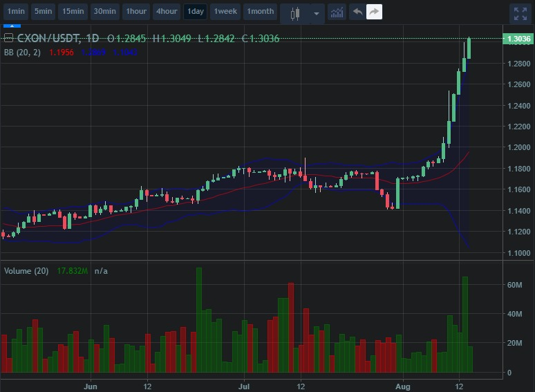
Task: Click the 1.1000 price axis label
Action: (x=518, y=253)
